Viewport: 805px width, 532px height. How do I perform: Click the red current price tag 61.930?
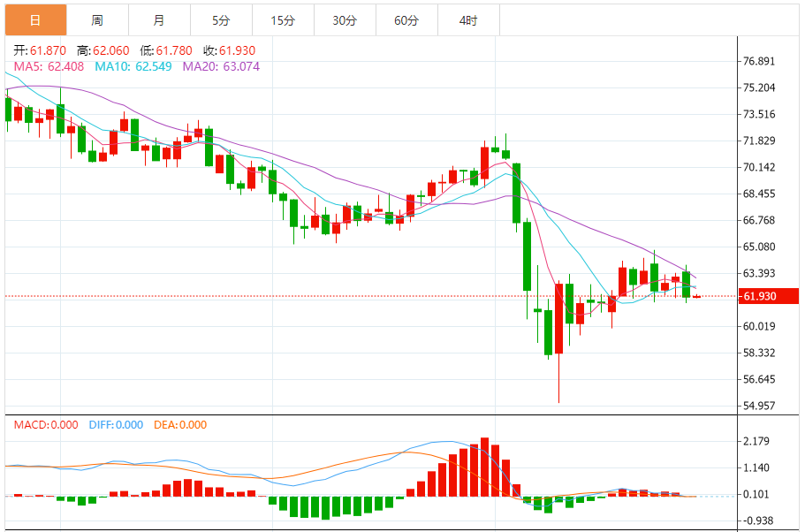pyautogui.click(x=769, y=296)
